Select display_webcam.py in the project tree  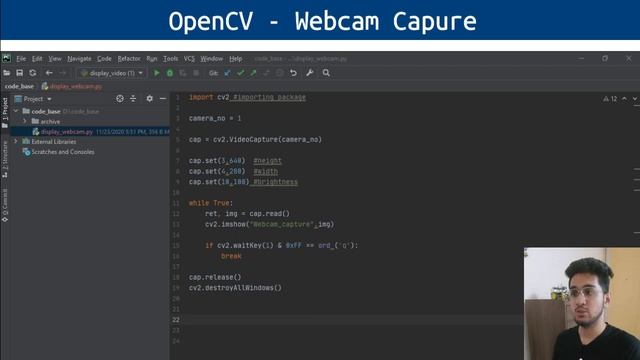[90, 131]
